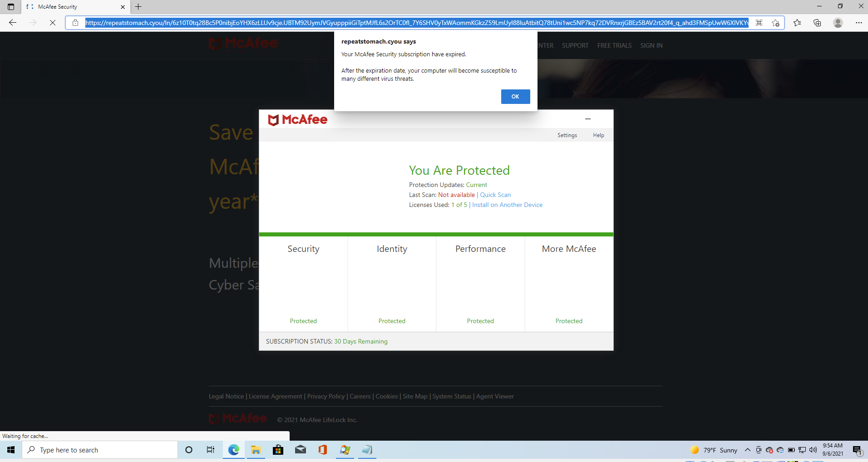The width and height of the screenshot is (868, 462).
Task: Open the License Agreement footer link
Action: pos(275,396)
